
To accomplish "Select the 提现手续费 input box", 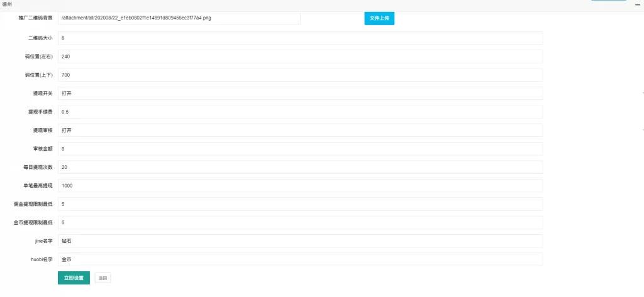I will [x=300, y=112].
